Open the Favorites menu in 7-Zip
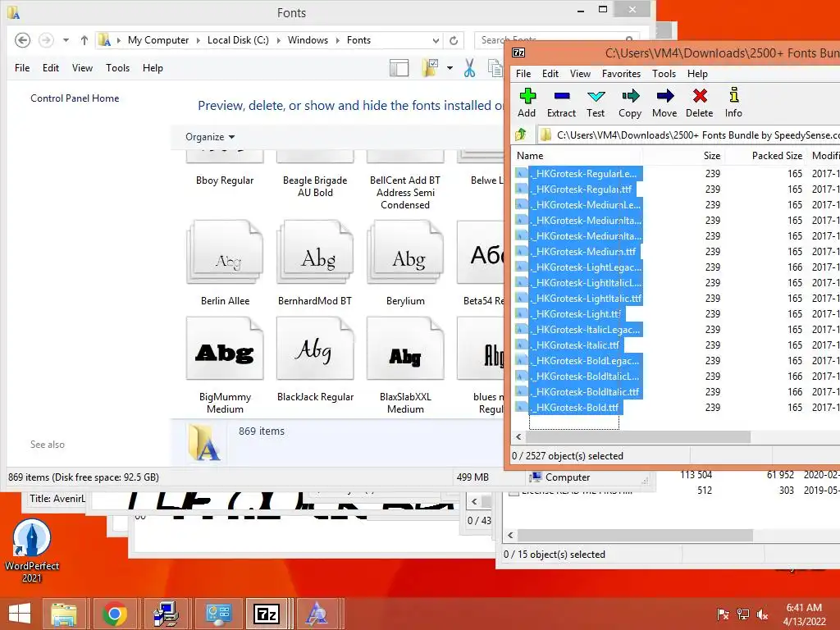The width and height of the screenshot is (840, 630). tap(621, 73)
